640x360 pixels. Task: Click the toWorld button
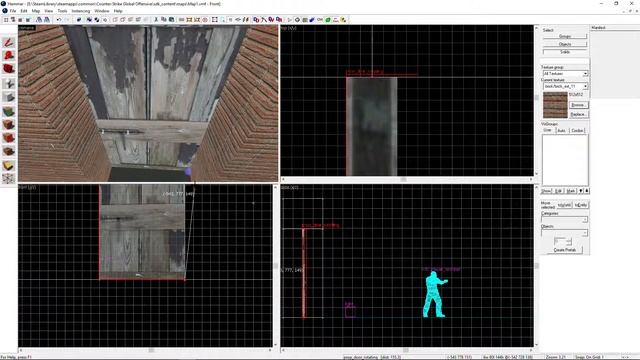564,205
